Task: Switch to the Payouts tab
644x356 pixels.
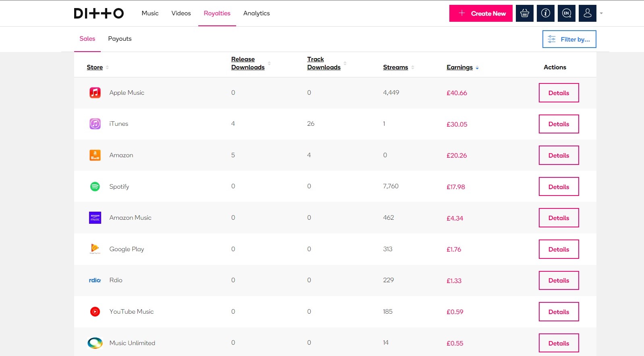Action: (x=120, y=39)
